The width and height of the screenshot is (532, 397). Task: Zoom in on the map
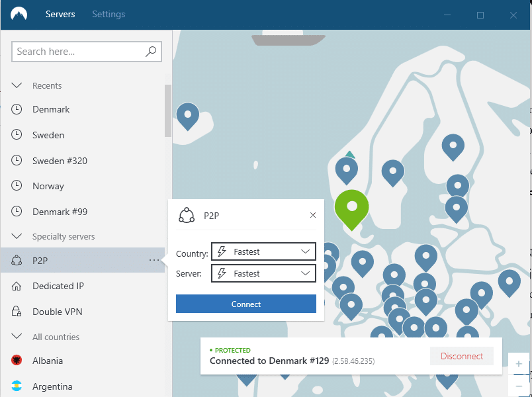pos(519,364)
